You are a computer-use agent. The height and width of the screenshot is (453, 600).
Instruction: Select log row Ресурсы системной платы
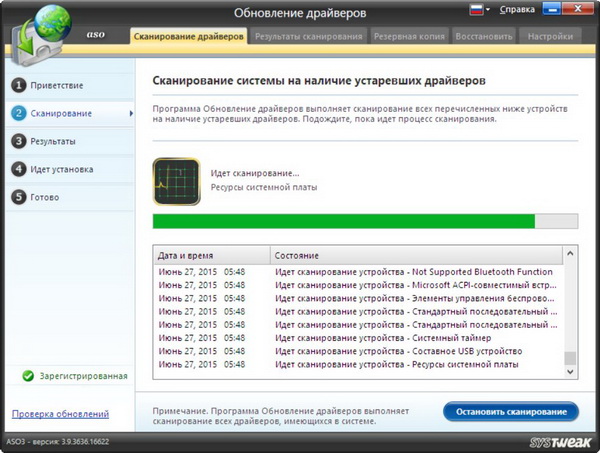point(358,364)
